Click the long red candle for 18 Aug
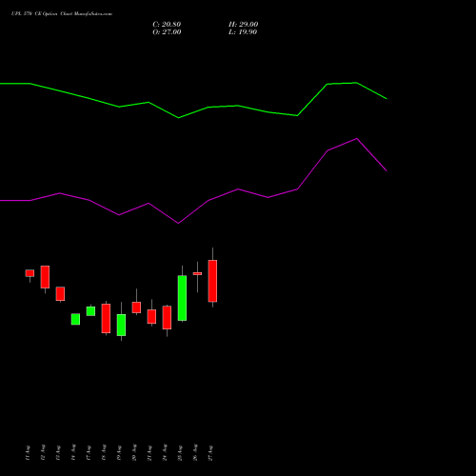This screenshot has height=476, width=476. click(106, 318)
